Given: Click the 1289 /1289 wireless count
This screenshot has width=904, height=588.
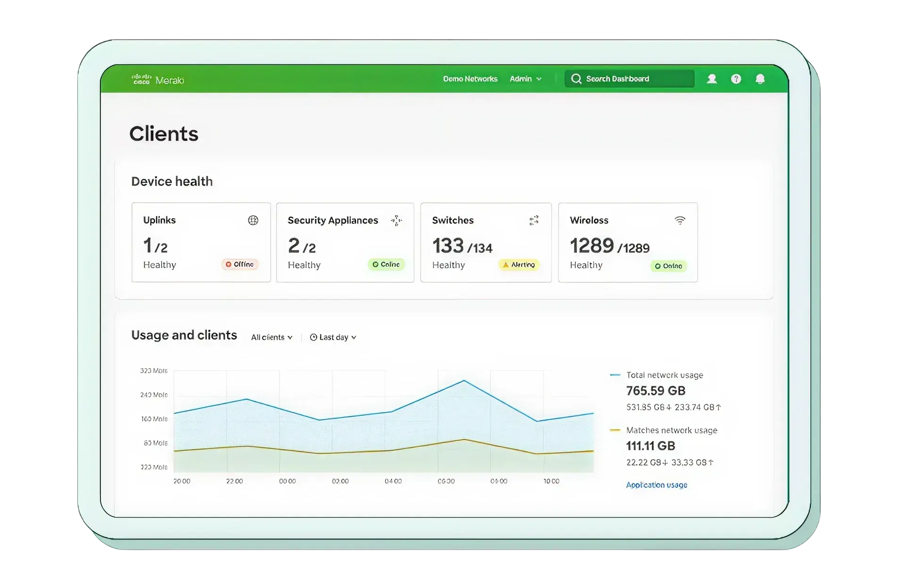Looking at the screenshot, I should (609, 246).
